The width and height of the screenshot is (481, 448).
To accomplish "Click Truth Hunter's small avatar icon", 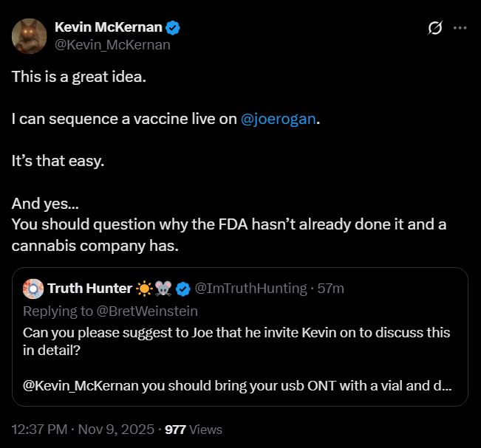I will coord(33,288).
